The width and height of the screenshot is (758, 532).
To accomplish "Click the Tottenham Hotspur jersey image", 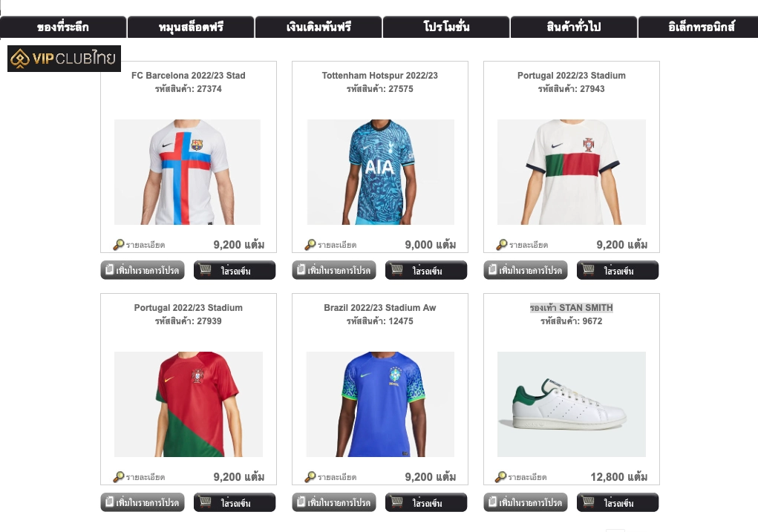I will click(380, 172).
